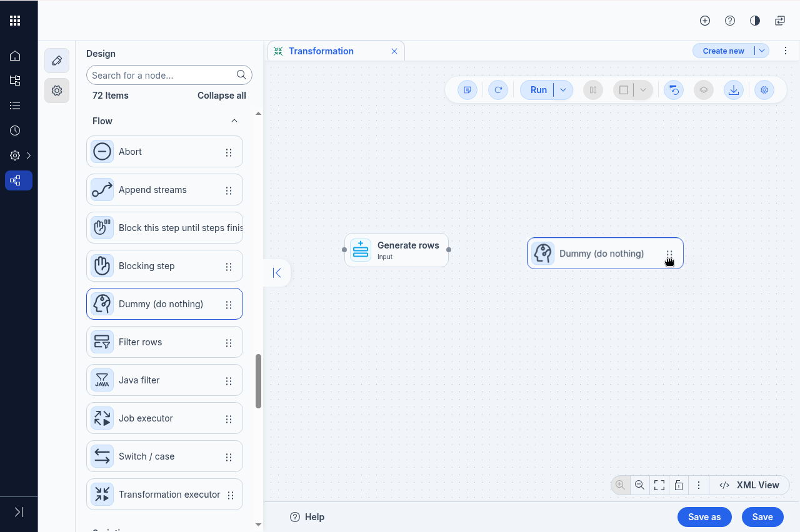
Task: Click the Save as button
Action: [x=704, y=517]
